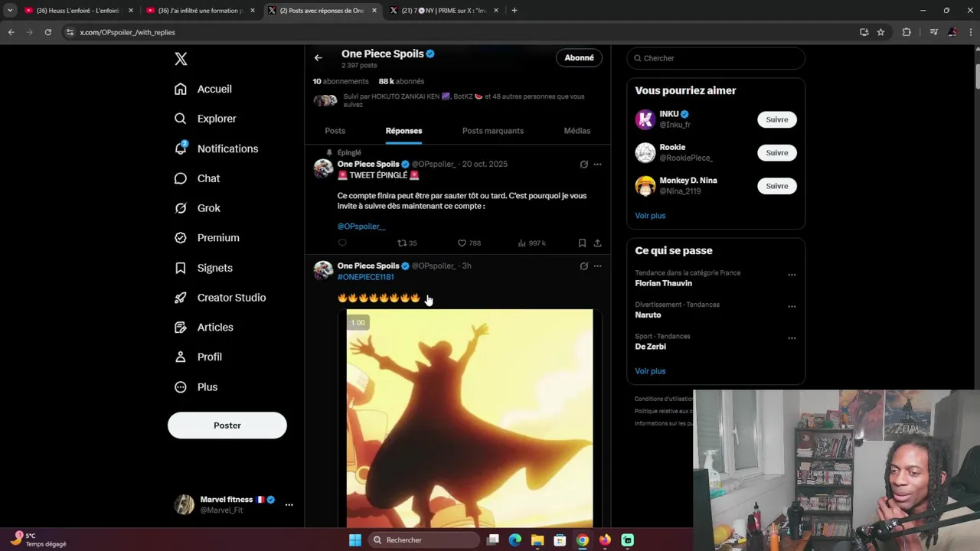Click the X logo in sidebar
Viewport: 980px width, 551px height.
(181, 59)
